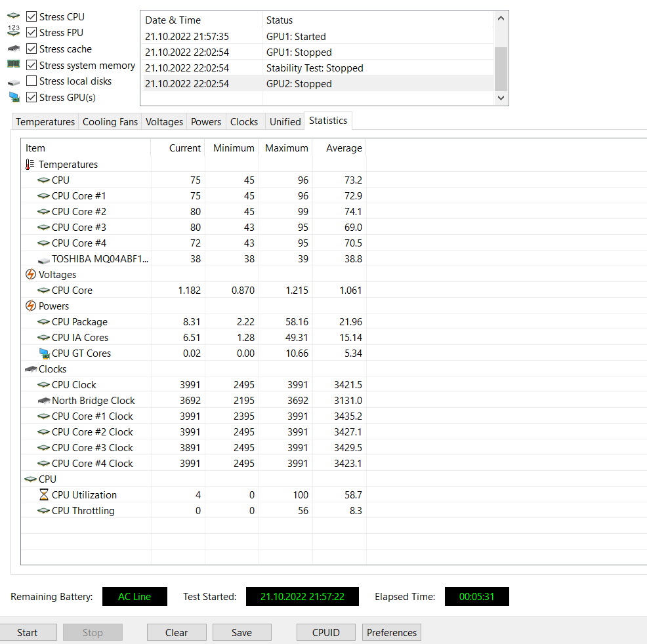Click the GPU icon next to Stress GPU(s)
This screenshot has width=647, height=644.
click(x=14, y=98)
